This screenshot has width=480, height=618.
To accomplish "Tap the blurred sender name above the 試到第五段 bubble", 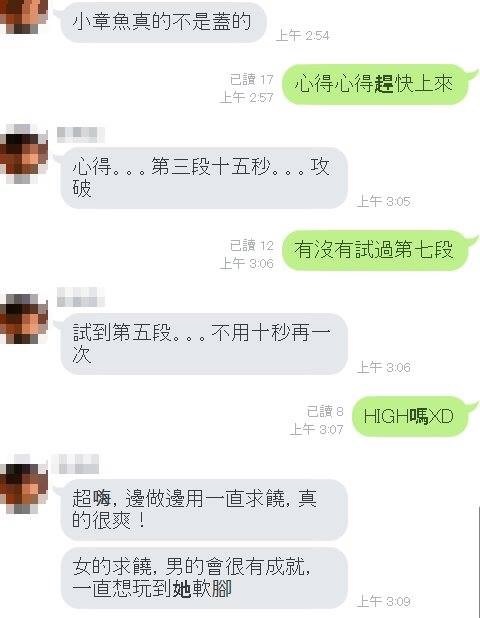I will [80, 297].
